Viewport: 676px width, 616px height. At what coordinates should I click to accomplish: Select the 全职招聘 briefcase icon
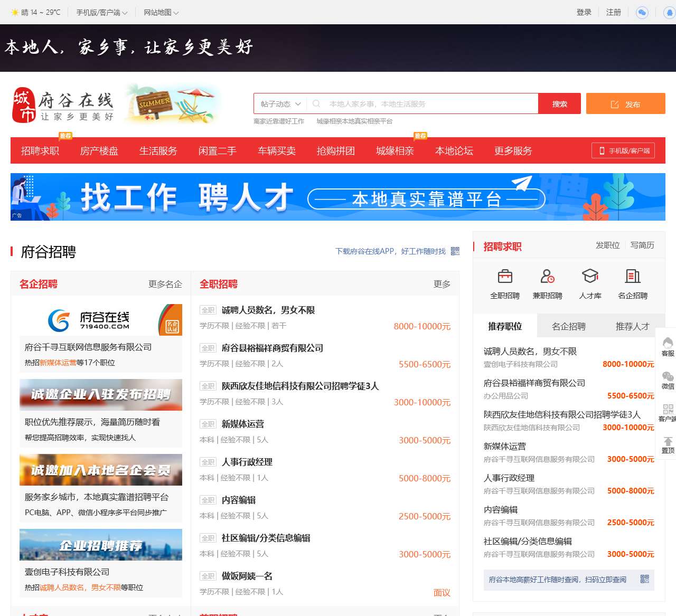(504, 276)
